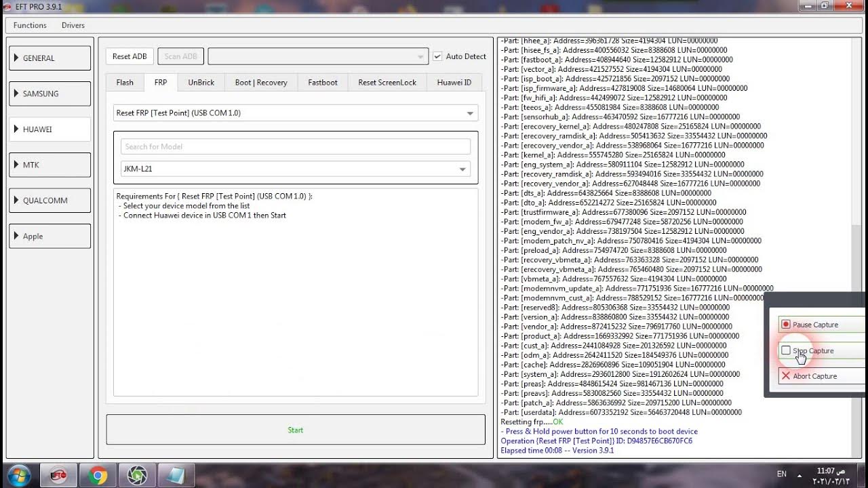The height and width of the screenshot is (488, 868).
Task: Switch to the Flash tab
Action: [x=125, y=82]
